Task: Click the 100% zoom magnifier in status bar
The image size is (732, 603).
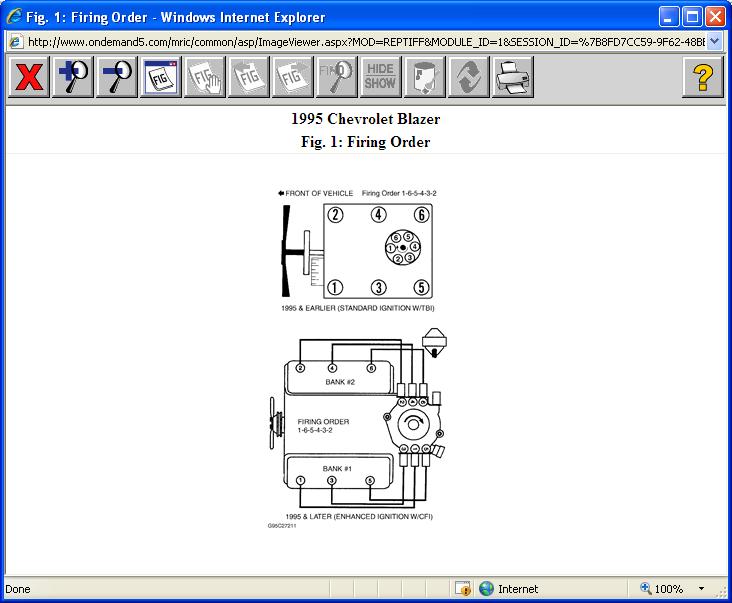Action: pos(646,588)
